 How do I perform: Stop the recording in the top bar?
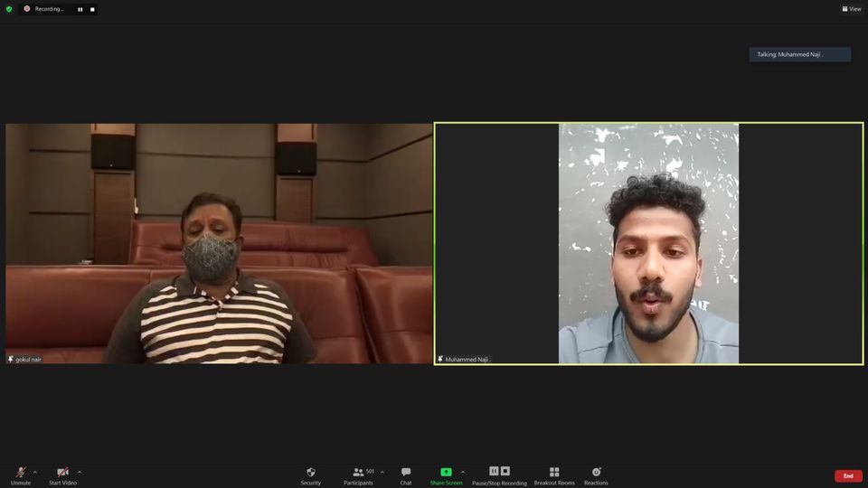(92, 9)
